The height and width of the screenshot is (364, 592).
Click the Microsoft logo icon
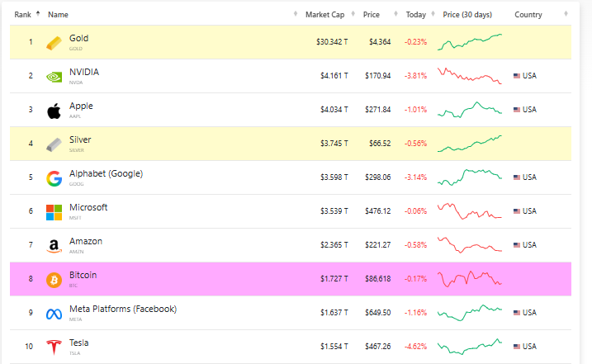54,211
